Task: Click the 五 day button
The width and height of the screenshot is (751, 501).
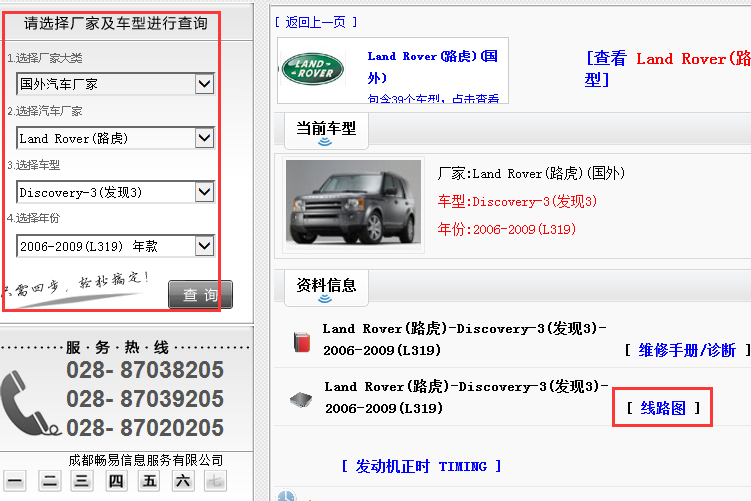Action: pyautogui.click(x=149, y=481)
